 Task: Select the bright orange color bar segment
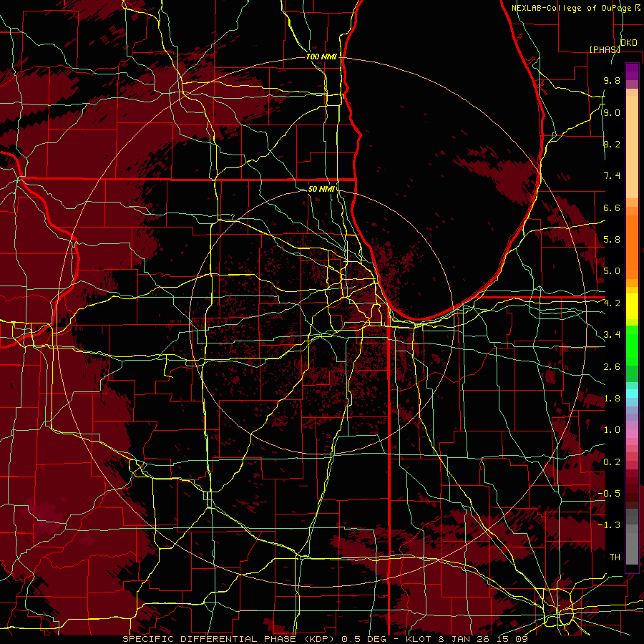click(632, 247)
